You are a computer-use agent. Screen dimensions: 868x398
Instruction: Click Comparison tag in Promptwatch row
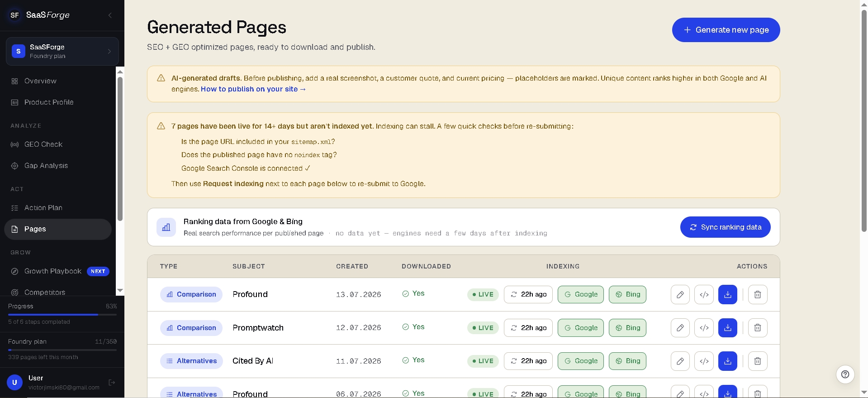[191, 328]
